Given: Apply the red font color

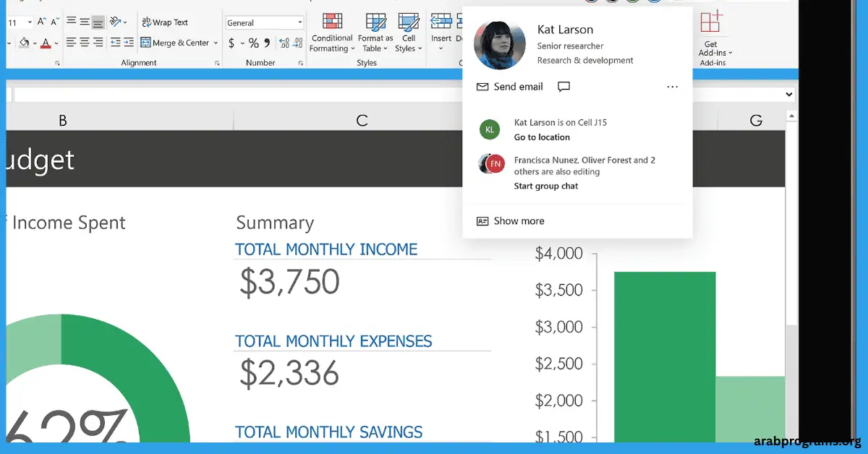Looking at the screenshot, I should tap(46, 43).
